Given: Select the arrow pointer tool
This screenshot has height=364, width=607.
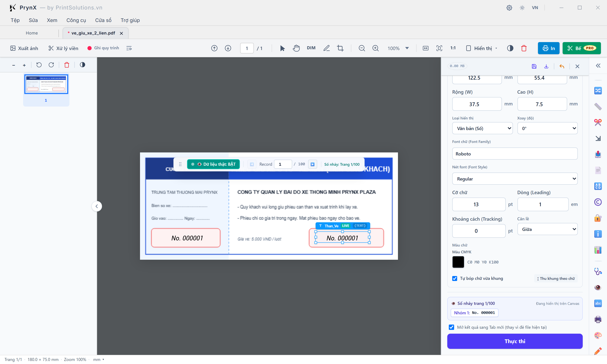Looking at the screenshot, I should 282,48.
